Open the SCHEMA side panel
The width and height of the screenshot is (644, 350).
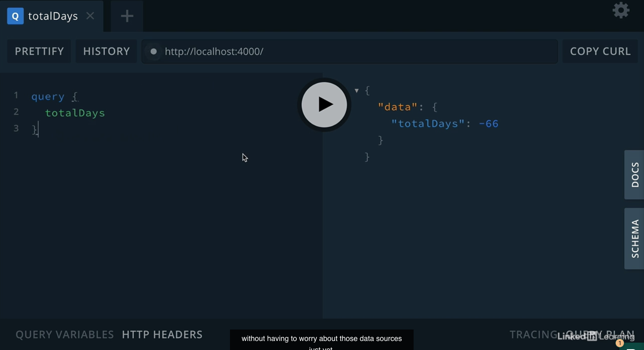tap(634, 239)
